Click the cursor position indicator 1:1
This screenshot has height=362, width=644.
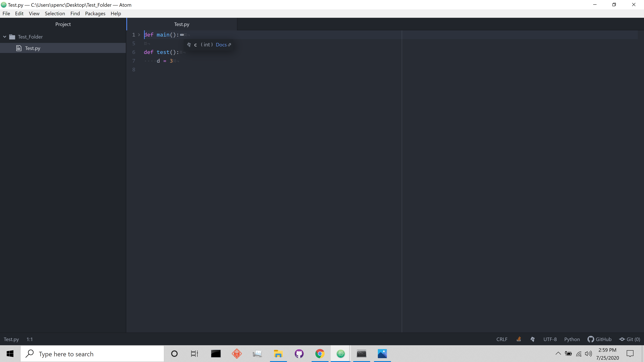point(30,339)
